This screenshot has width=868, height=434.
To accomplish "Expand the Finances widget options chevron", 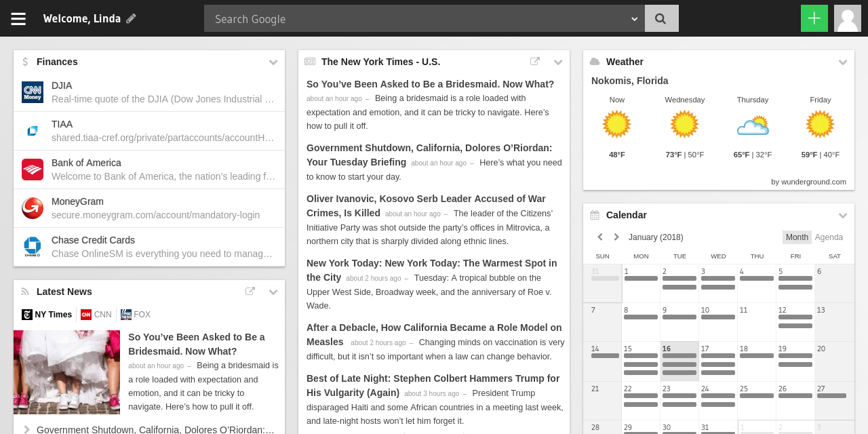I will (273, 62).
